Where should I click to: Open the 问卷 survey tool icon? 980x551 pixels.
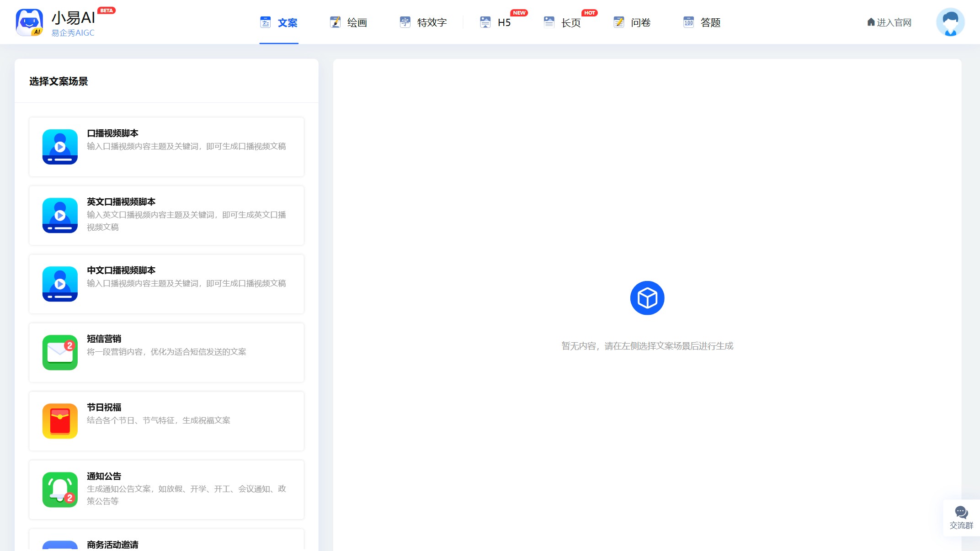pos(619,22)
